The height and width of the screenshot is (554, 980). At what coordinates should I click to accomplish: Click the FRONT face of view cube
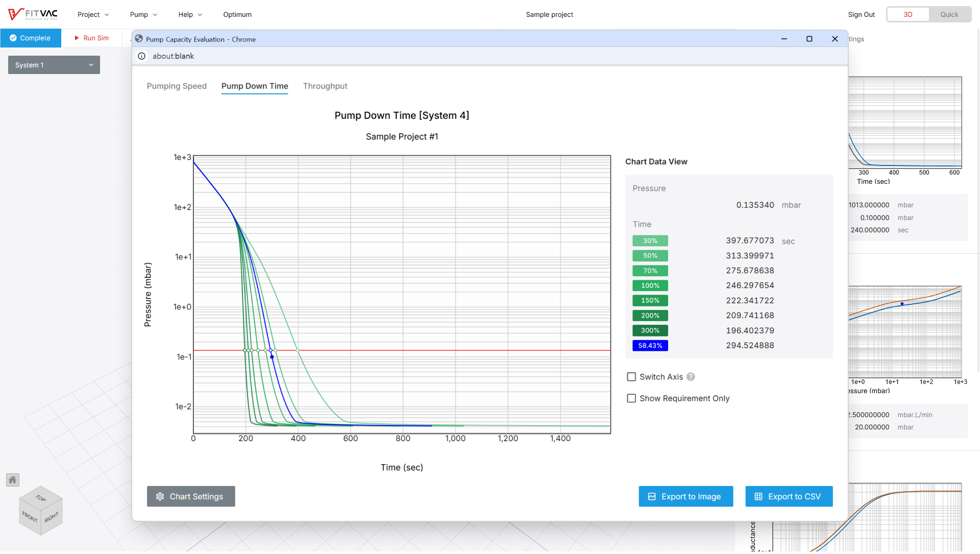[x=30, y=517]
